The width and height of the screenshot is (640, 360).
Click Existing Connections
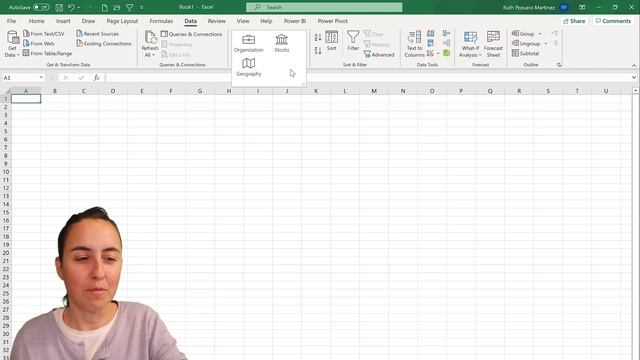(x=104, y=43)
